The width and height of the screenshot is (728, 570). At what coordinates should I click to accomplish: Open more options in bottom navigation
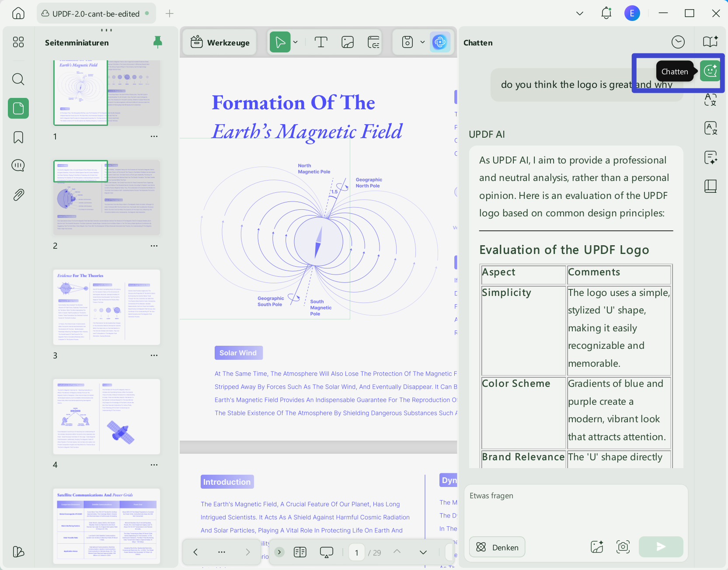coord(222,552)
